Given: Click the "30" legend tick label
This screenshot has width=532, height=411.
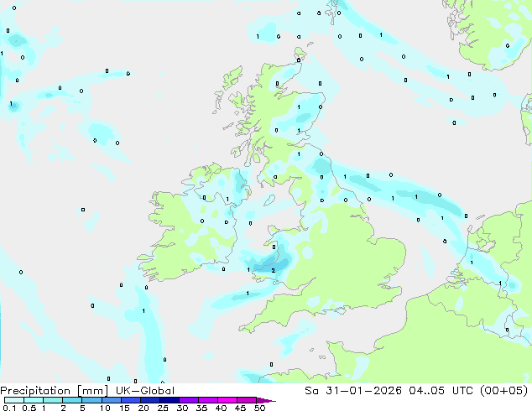Looking at the screenshot, I should (182, 408).
